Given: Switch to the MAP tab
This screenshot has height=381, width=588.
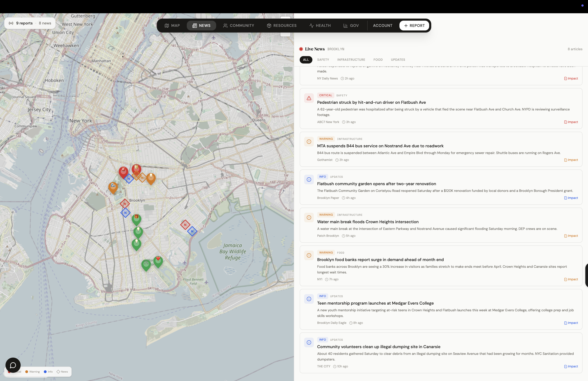Looking at the screenshot, I should (172, 25).
